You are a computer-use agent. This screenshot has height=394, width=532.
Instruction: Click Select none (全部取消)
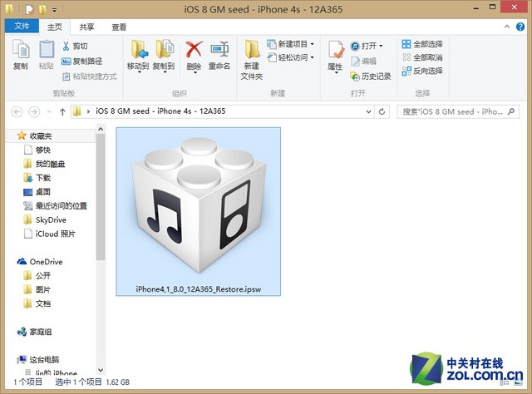click(422, 57)
